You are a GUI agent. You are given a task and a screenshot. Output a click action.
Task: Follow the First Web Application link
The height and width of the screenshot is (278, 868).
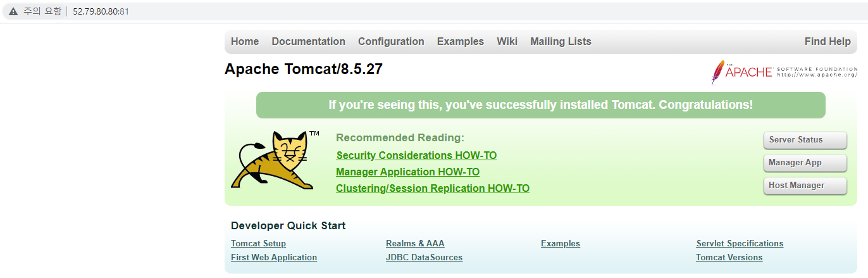point(274,258)
